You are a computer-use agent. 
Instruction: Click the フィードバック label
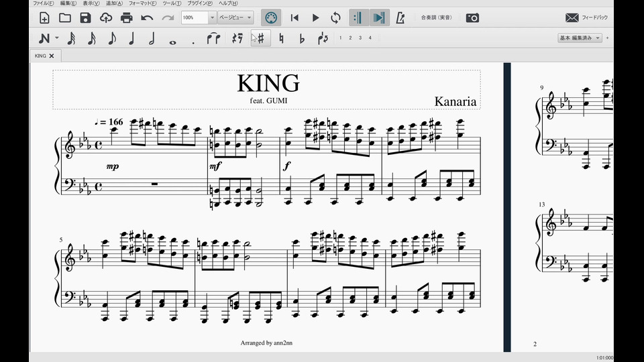pos(595,17)
